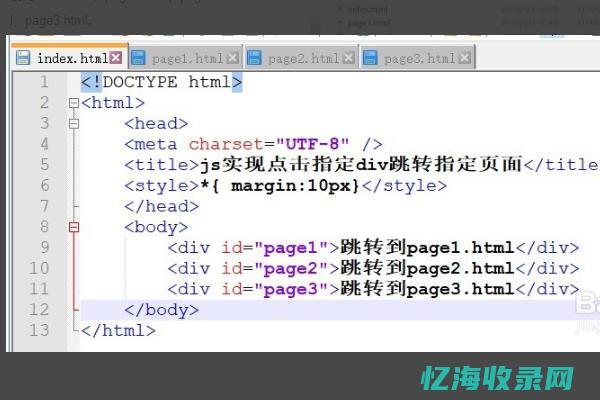Open the page3.html tab
Image resolution: width=600 pixels, height=400 pixels.
[418, 58]
